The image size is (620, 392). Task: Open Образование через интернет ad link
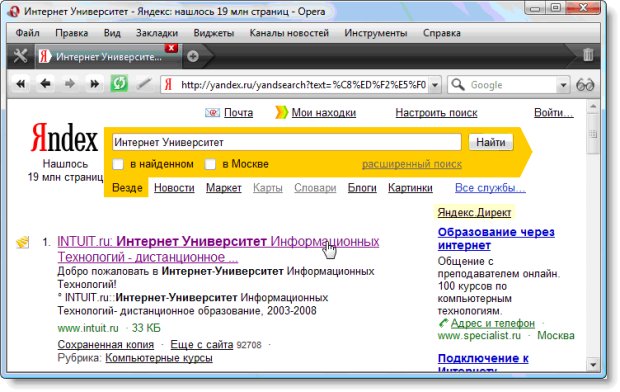click(496, 239)
